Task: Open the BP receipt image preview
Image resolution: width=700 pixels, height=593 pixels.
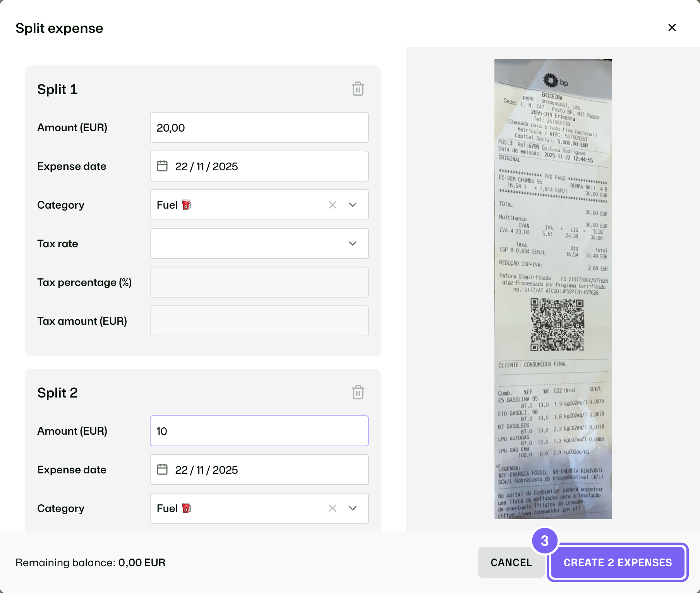Action: coord(553,289)
